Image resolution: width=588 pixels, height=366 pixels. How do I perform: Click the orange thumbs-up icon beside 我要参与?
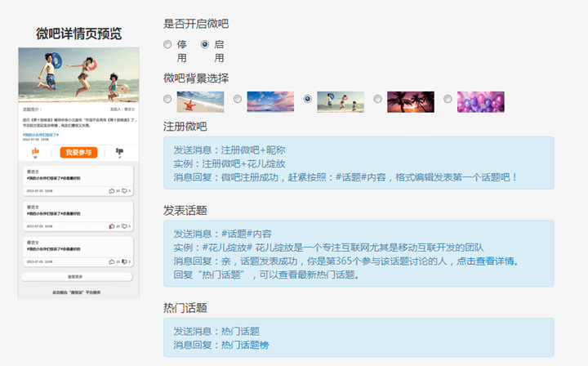click(36, 151)
